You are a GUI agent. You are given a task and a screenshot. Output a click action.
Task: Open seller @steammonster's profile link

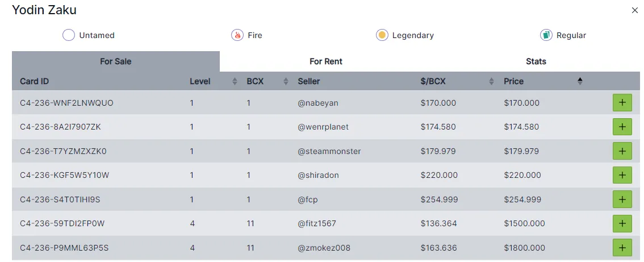[x=329, y=151]
